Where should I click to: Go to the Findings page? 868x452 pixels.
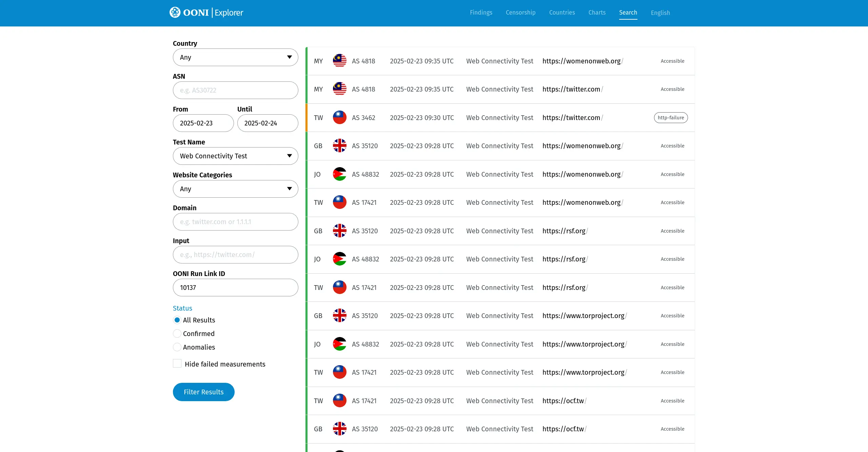pos(481,13)
